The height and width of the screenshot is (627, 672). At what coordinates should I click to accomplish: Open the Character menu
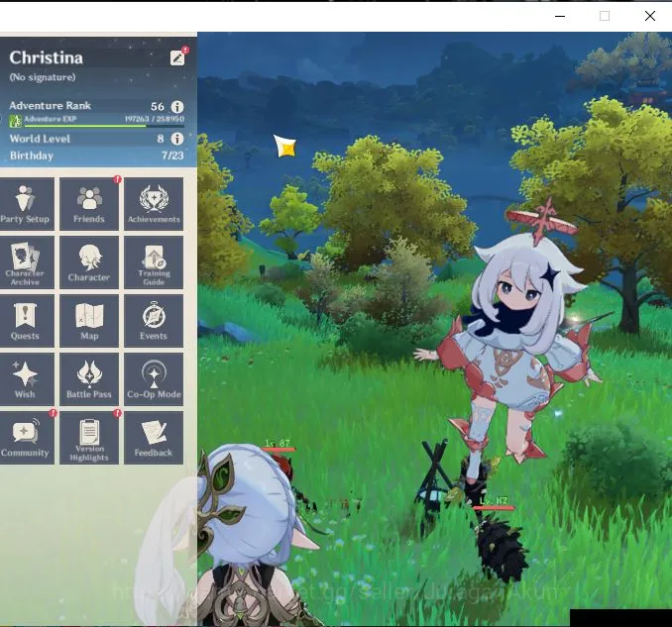point(89,262)
